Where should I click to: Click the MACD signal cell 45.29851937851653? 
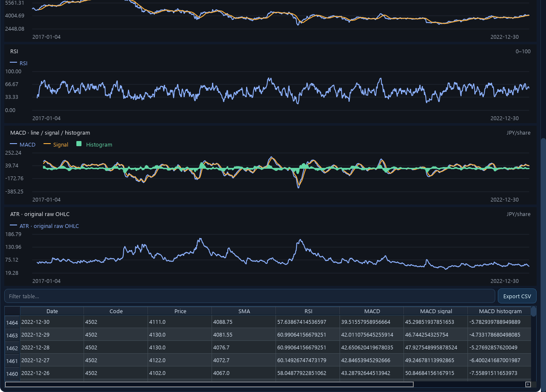pos(436,322)
